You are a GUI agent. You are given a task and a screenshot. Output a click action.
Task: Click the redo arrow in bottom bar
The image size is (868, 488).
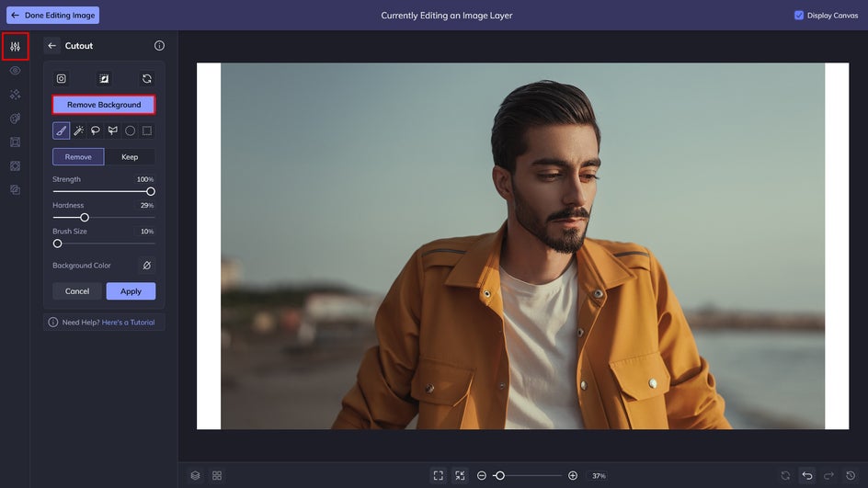click(828, 476)
